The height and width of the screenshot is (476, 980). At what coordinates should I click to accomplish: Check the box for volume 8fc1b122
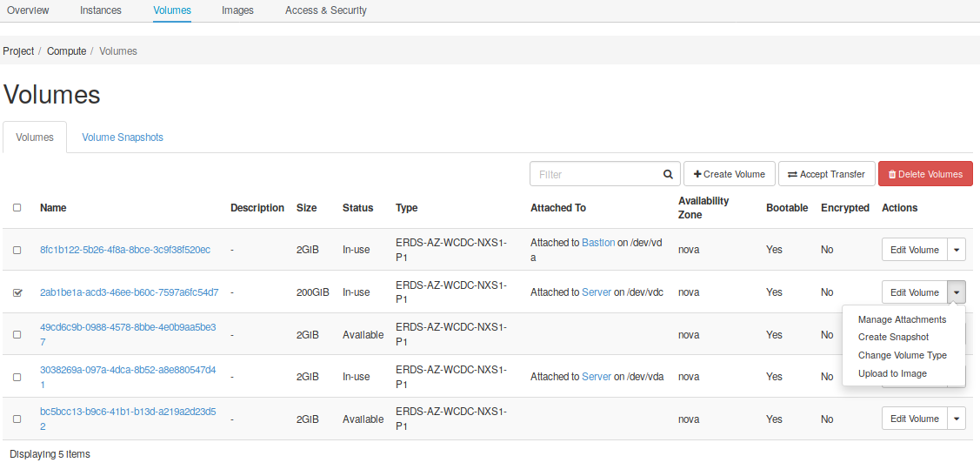click(17, 251)
